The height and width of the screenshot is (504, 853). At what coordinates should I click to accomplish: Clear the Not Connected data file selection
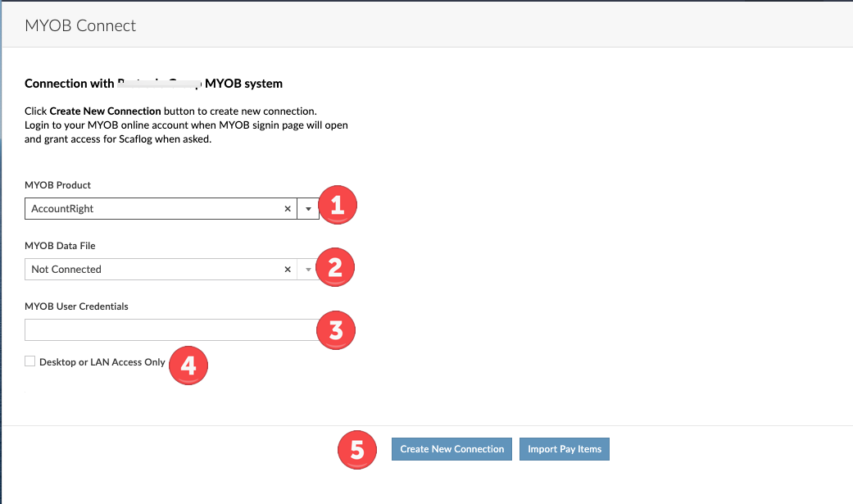(288, 270)
